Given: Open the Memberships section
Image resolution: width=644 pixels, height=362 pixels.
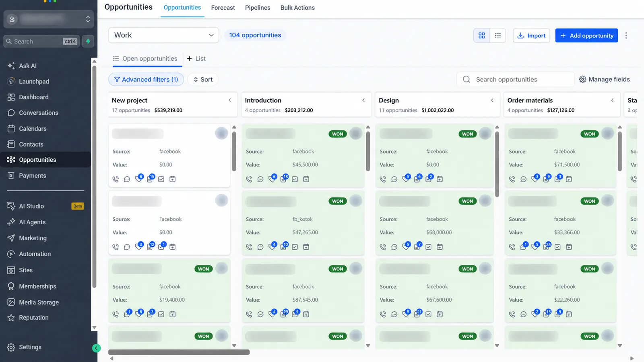Looking at the screenshot, I should click(x=37, y=286).
